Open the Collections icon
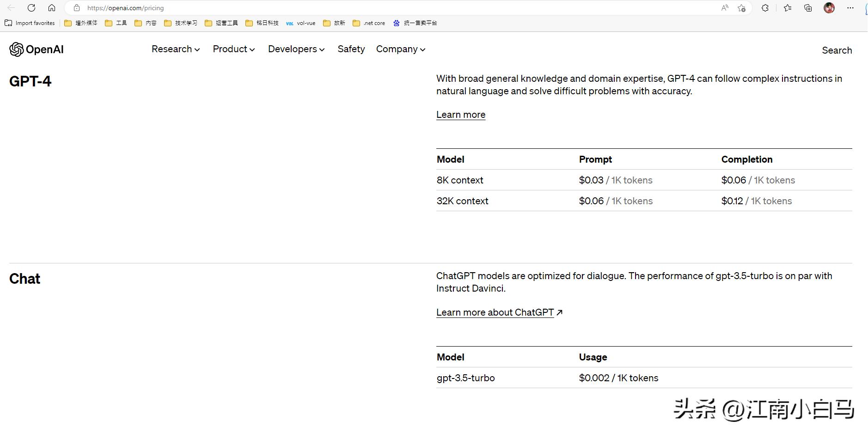 click(808, 8)
